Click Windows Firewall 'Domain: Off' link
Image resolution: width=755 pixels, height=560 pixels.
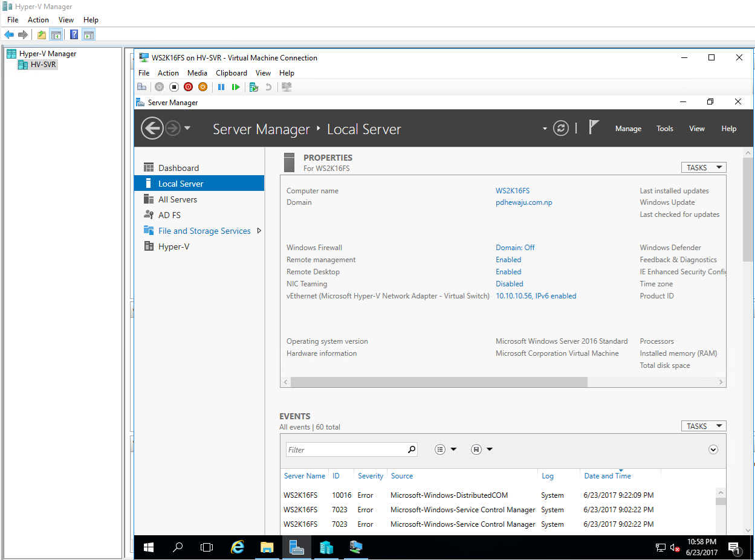pos(515,248)
